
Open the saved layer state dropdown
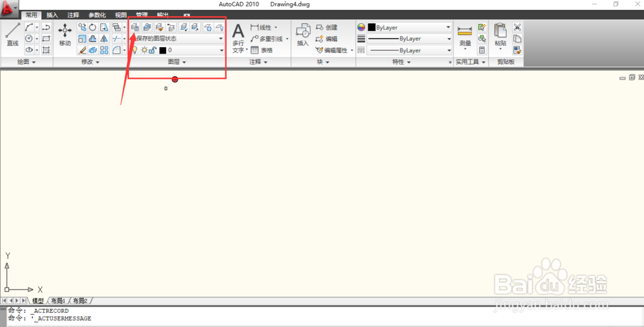pos(220,39)
